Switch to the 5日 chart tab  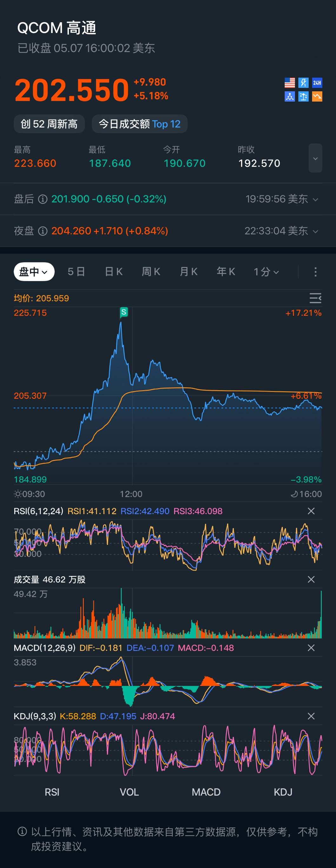tap(76, 272)
